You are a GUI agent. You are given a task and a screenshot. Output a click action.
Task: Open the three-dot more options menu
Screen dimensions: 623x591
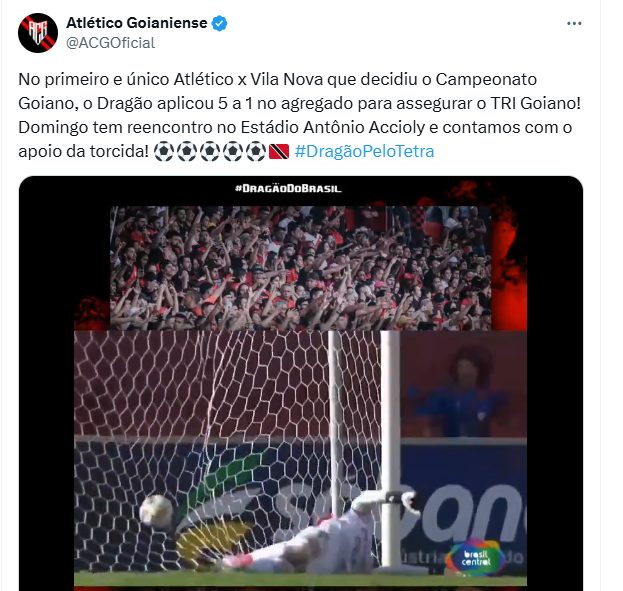[x=574, y=24]
